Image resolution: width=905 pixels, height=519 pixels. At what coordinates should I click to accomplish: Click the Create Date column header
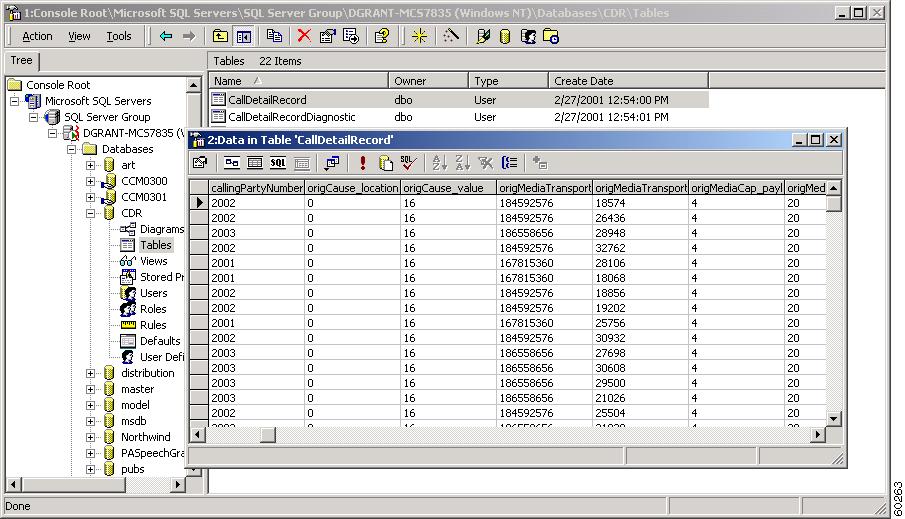628,81
